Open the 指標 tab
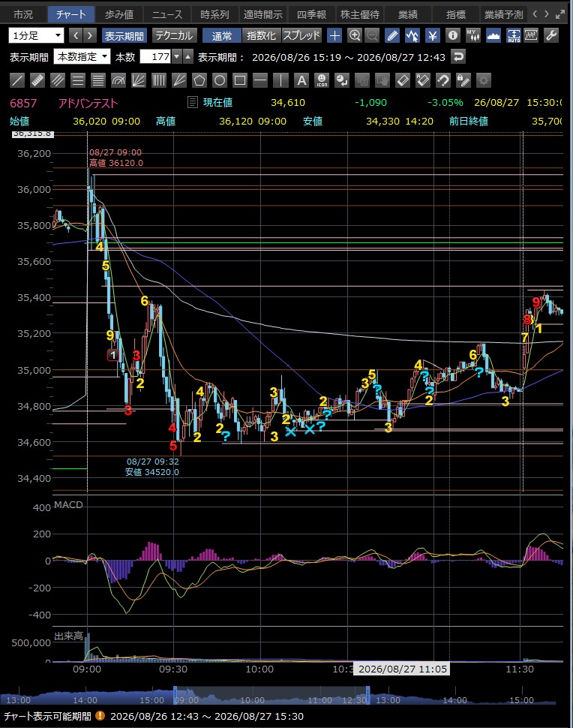This screenshot has height=728, width=573. click(x=455, y=14)
